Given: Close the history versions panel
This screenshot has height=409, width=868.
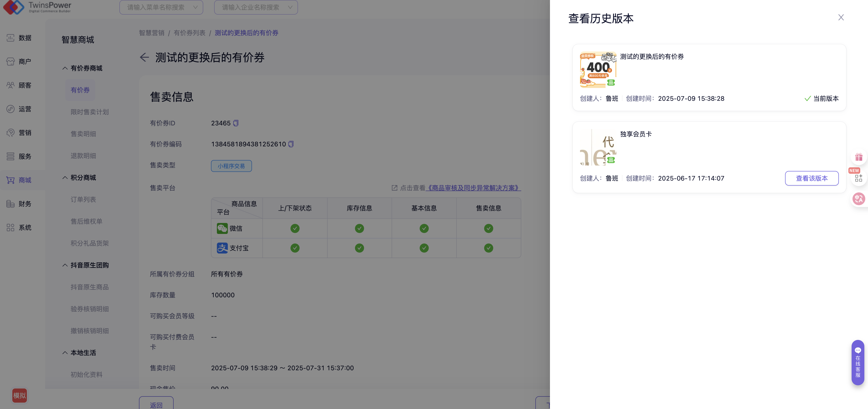Looking at the screenshot, I should click(x=841, y=18).
